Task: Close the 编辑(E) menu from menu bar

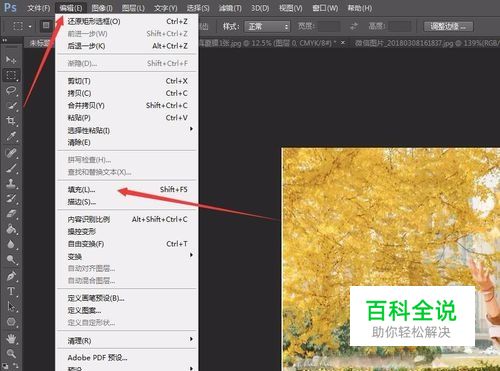Action: click(x=71, y=8)
